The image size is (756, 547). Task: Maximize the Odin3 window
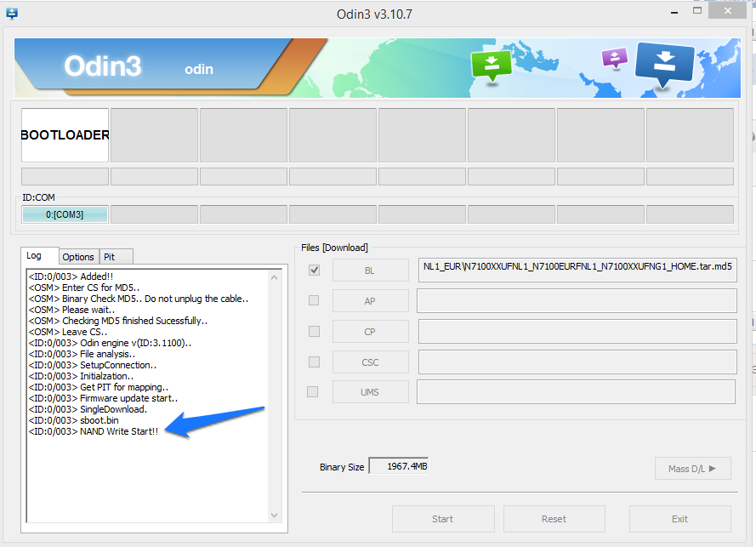click(x=697, y=10)
